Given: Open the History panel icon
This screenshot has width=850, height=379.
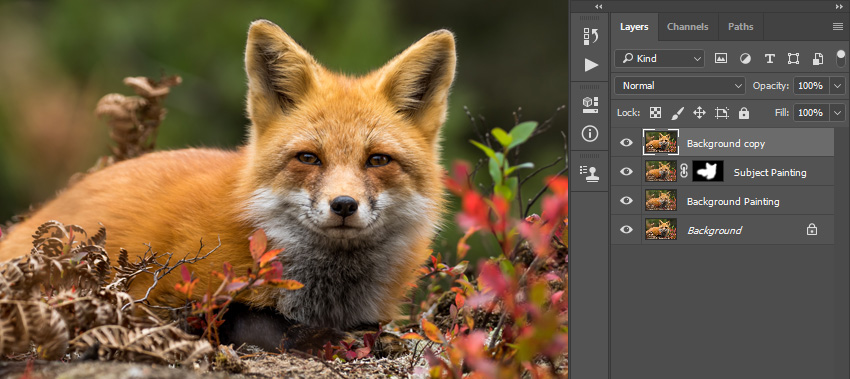Looking at the screenshot, I should coord(590,36).
